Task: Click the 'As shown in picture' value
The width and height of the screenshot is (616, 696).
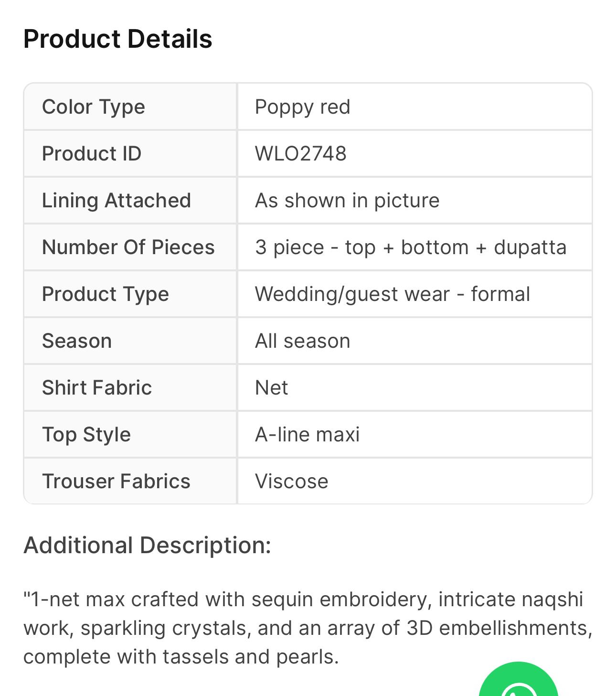Action: (x=347, y=200)
